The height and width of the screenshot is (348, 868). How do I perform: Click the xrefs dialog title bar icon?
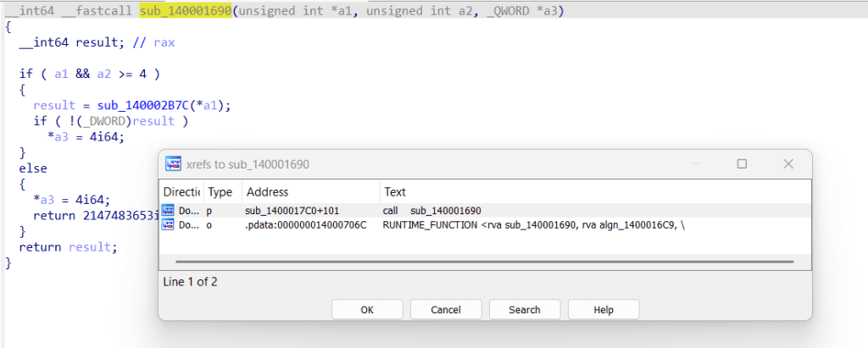coord(174,163)
